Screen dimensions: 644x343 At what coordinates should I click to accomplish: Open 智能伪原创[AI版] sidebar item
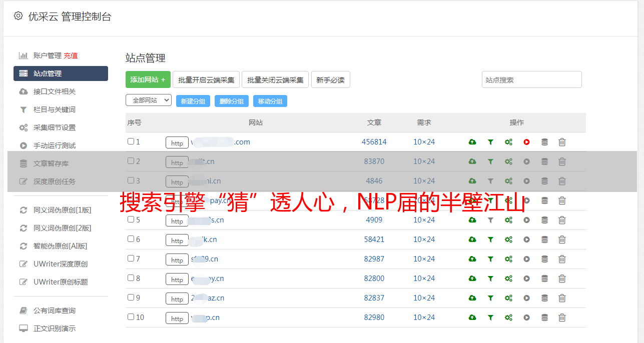60,246
